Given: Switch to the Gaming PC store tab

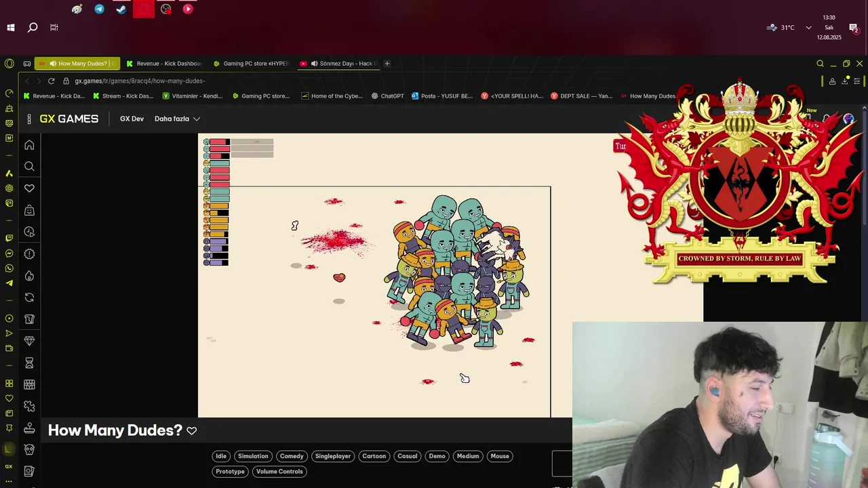Looking at the screenshot, I should point(251,64).
